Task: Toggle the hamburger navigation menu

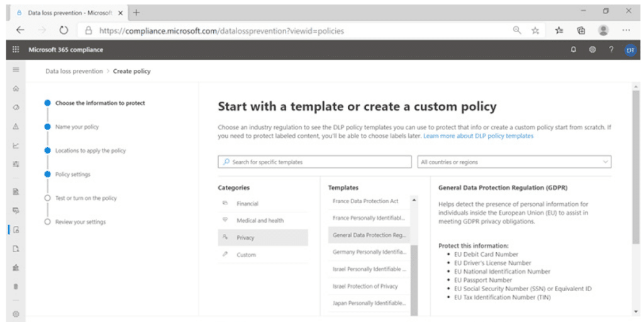Action: (16, 70)
